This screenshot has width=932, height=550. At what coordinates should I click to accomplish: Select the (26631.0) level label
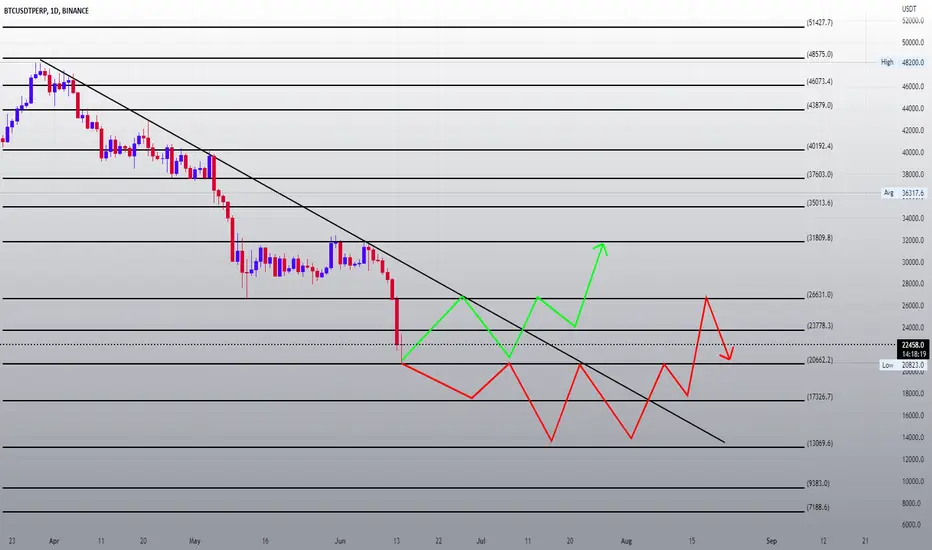pos(820,294)
